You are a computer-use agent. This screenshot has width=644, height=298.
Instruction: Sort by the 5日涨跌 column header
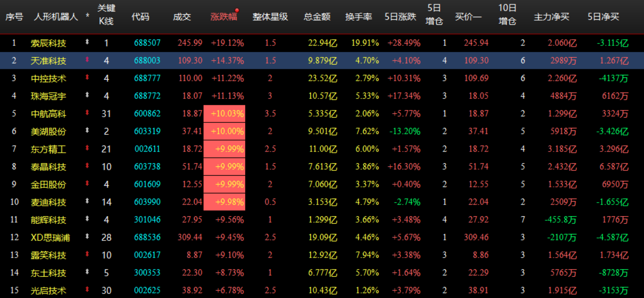tap(400, 17)
